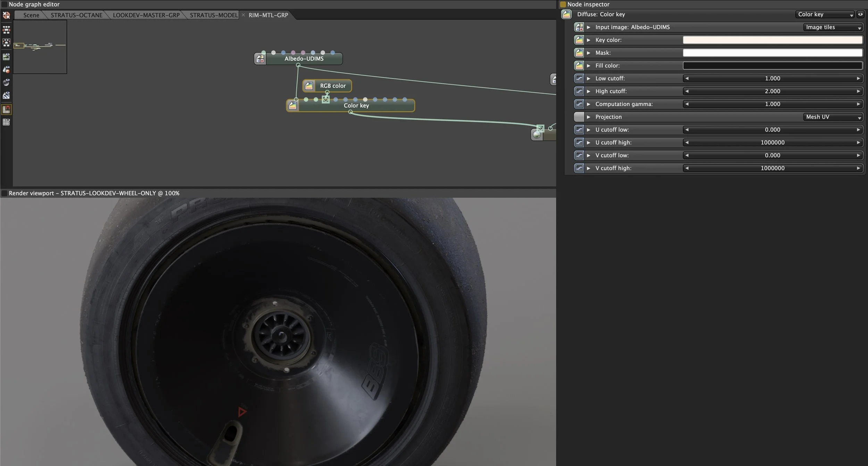Viewport: 868px width, 466px height.
Task: Show the graph grid icon
Action: pos(6,122)
